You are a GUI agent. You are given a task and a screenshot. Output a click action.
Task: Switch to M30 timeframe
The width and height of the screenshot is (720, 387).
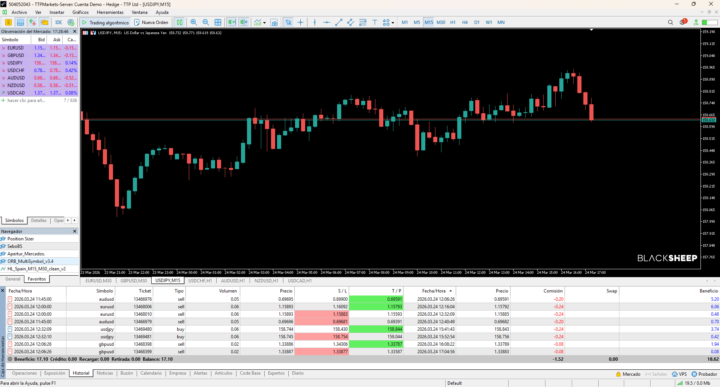[x=441, y=22]
